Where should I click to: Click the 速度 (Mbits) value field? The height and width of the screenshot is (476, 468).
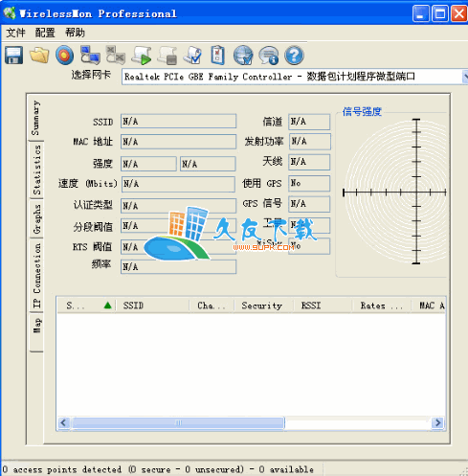pos(178,184)
